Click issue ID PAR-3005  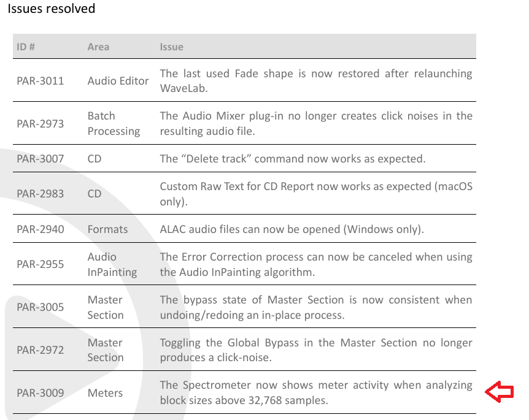point(41,307)
